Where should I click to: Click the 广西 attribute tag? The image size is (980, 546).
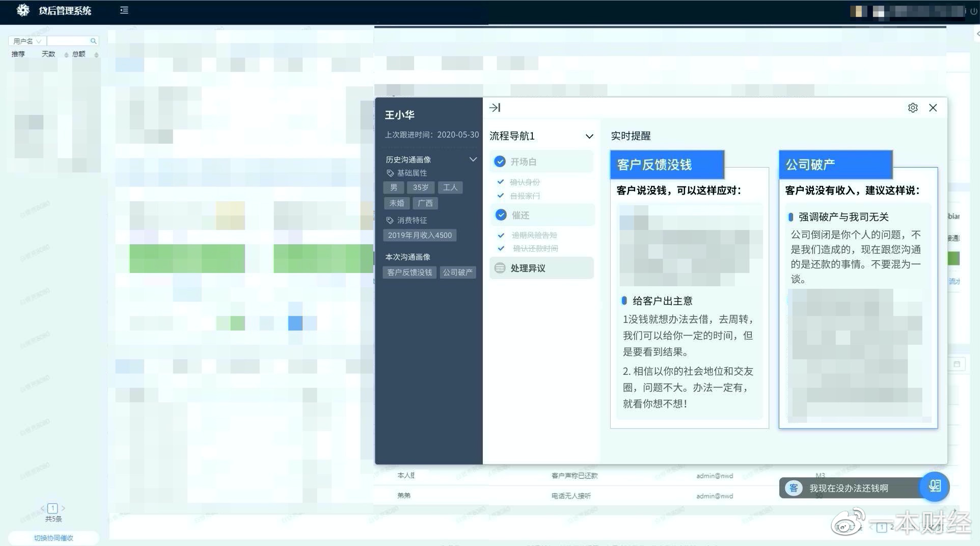[x=425, y=203]
